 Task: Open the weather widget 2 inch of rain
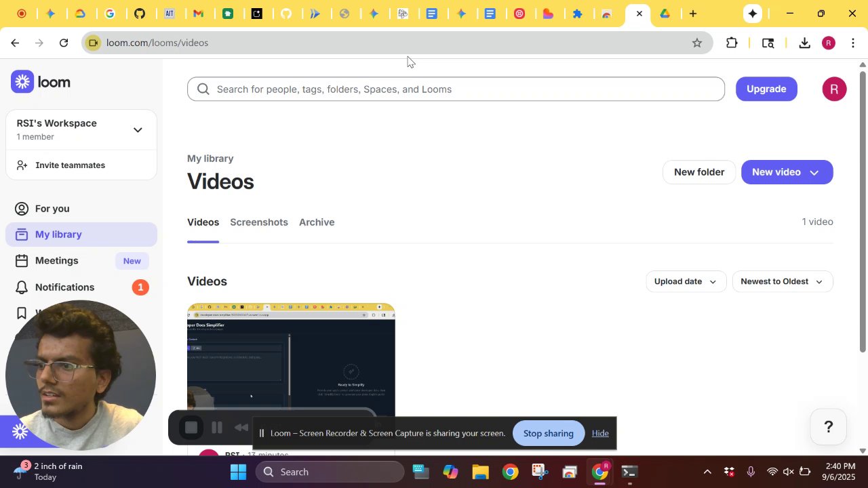(50, 472)
